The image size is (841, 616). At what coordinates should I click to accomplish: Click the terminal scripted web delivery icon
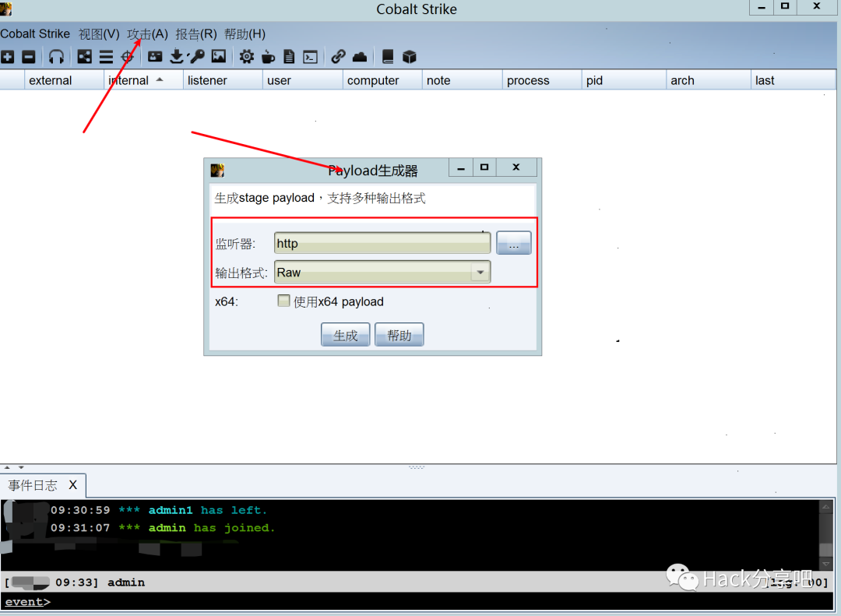(x=310, y=57)
